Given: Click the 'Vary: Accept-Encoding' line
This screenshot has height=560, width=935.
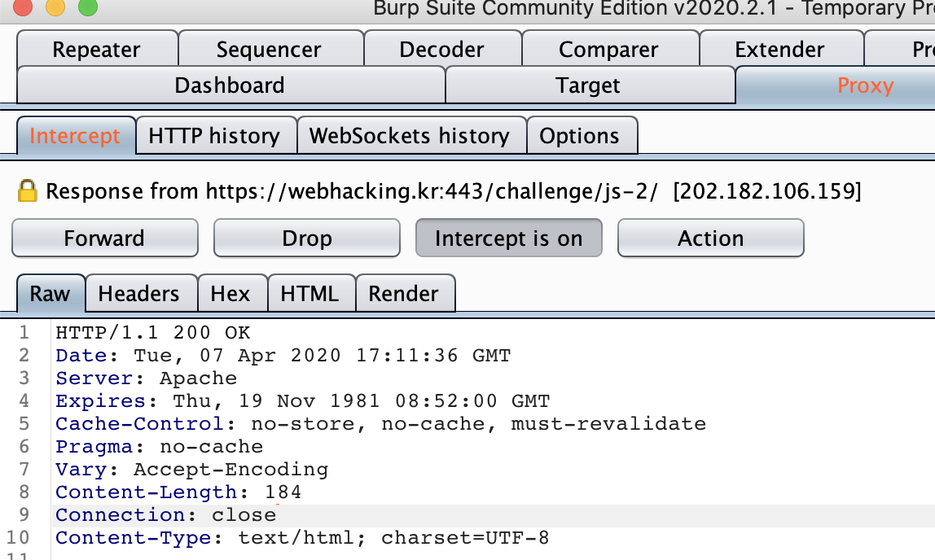Looking at the screenshot, I should tap(191, 470).
